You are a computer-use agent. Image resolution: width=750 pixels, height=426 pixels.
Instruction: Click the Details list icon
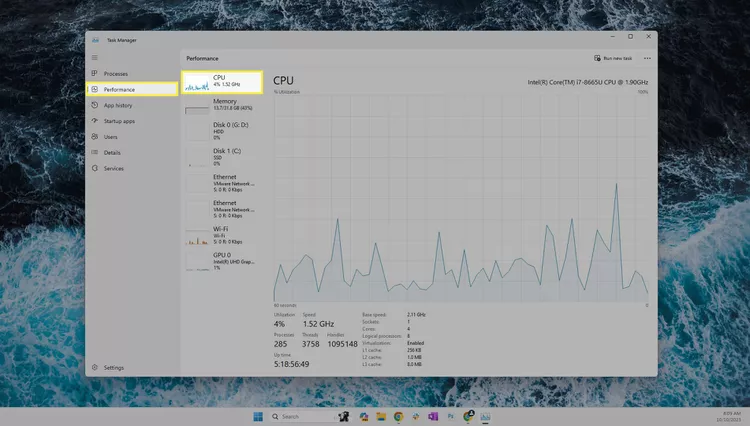95,152
